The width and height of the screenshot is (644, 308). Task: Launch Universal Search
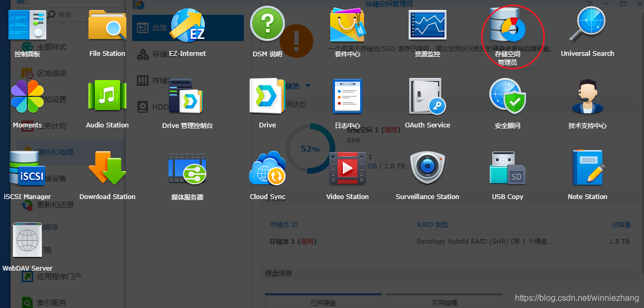[588, 25]
